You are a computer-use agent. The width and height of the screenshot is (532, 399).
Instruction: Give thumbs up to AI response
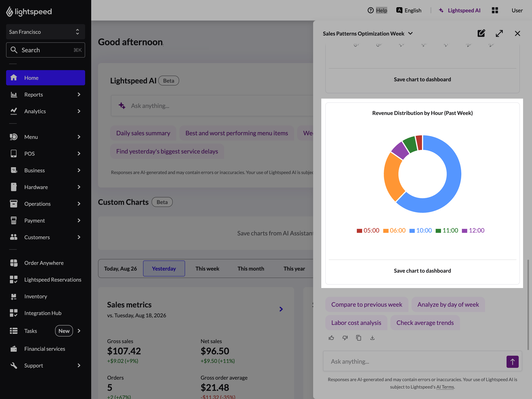[331, 338]
